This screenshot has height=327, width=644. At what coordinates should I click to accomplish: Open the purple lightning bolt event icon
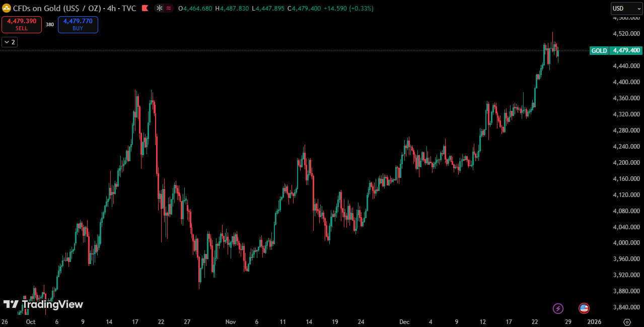[558, 308]
